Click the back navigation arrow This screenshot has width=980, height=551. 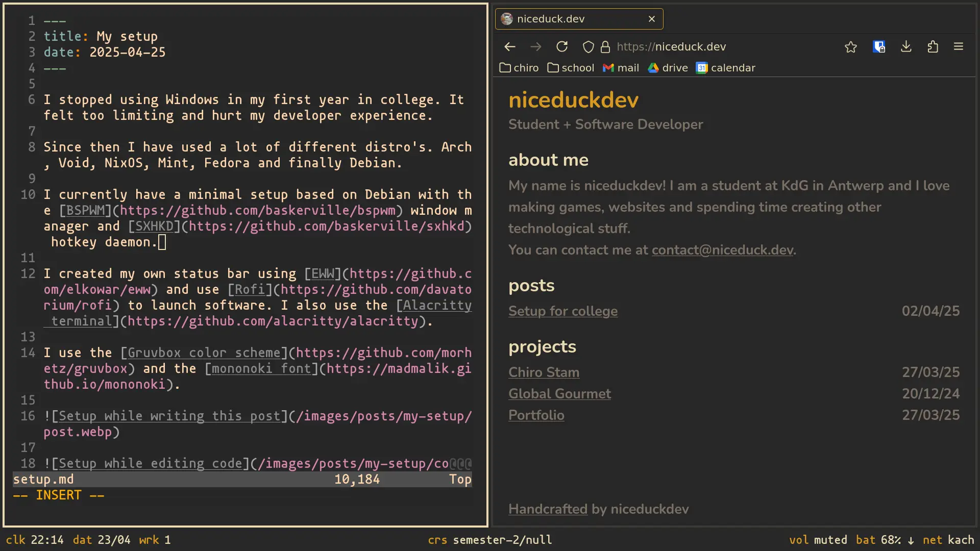point(509,46)
